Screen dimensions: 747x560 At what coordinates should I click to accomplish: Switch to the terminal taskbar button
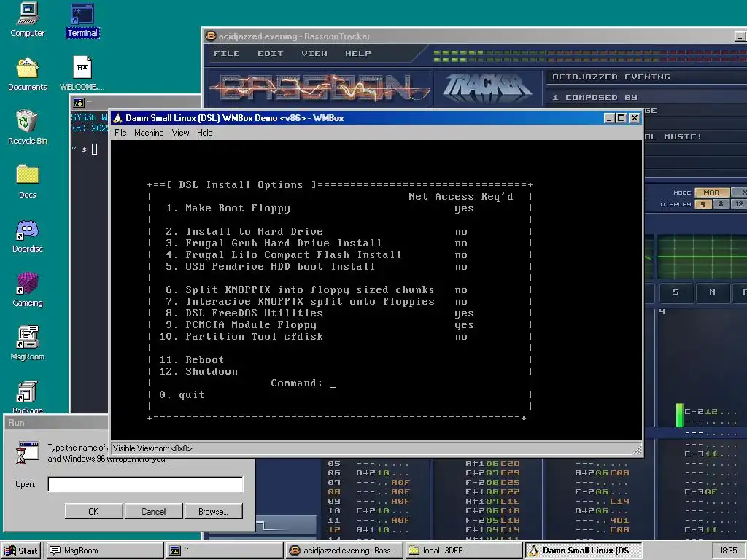click(x=224, y=551)
